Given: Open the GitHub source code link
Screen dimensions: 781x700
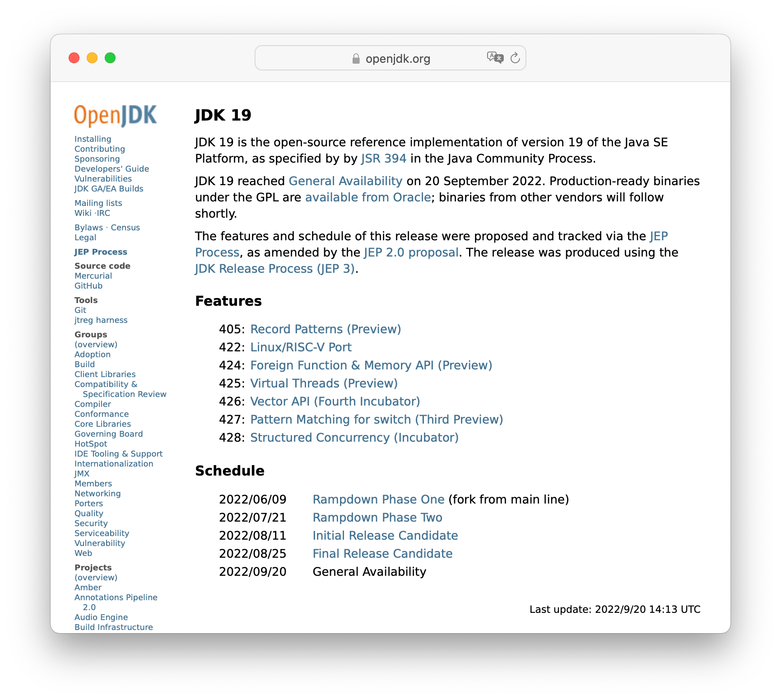Looking at the screenshot, I should (x=88, y=285).
